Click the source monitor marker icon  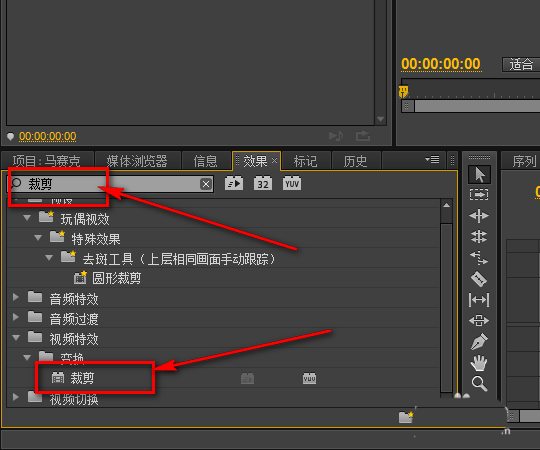coord(10,136)
